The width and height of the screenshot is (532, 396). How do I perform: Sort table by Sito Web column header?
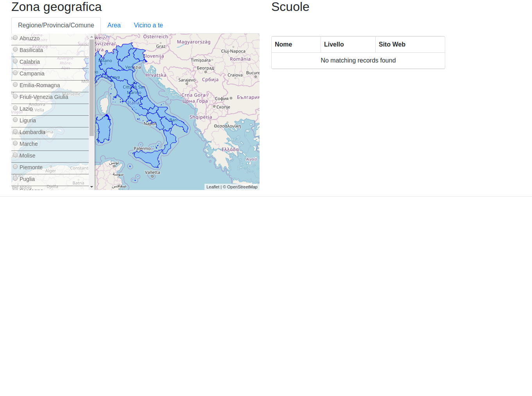click(x=410, y=45)
